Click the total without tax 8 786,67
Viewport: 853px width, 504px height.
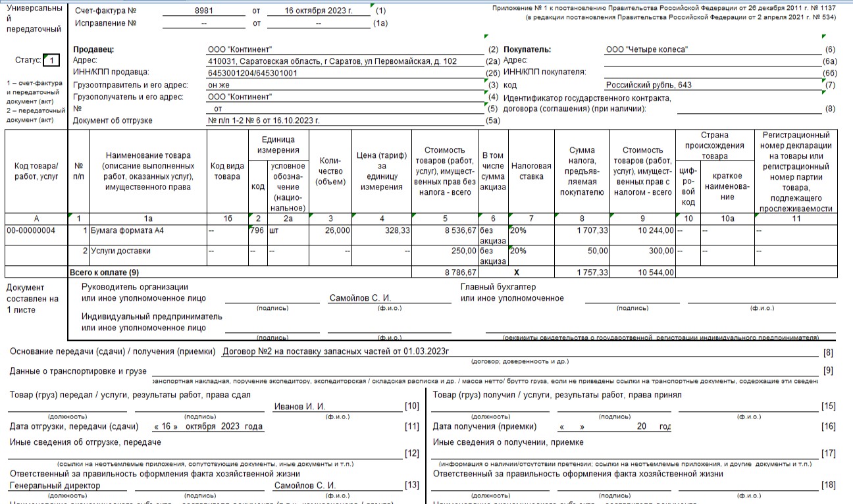(x=446, y=272)
